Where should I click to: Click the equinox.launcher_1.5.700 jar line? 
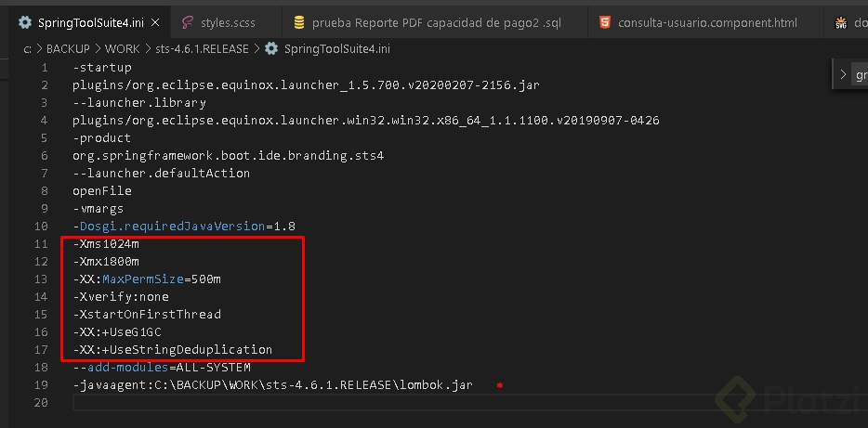coord(306,85)
